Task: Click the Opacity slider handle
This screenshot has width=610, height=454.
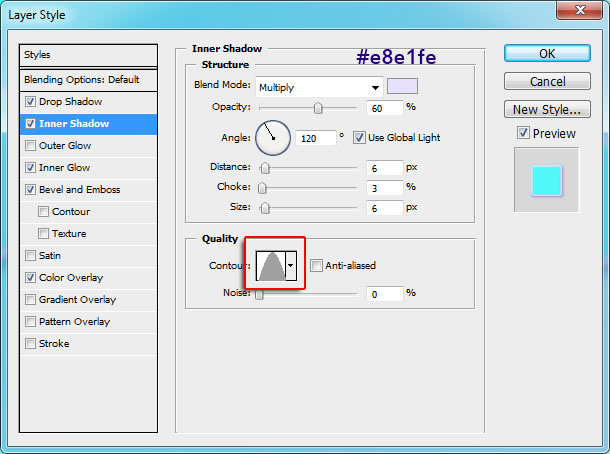Action: click(318, 108)
